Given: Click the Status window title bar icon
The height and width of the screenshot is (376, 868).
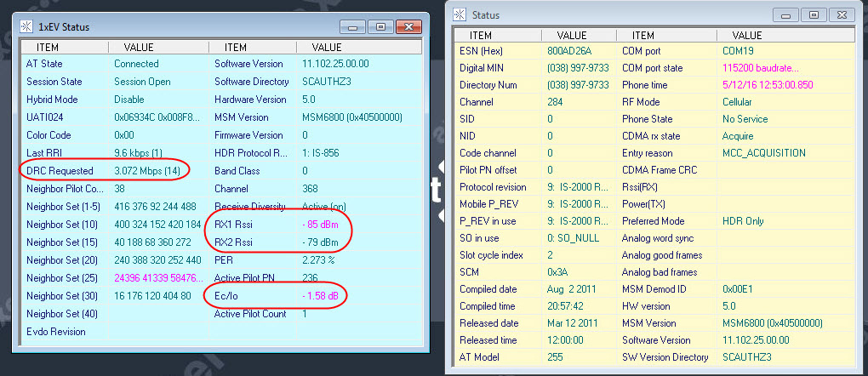Looking at the screenshot, I should (460, 14).
